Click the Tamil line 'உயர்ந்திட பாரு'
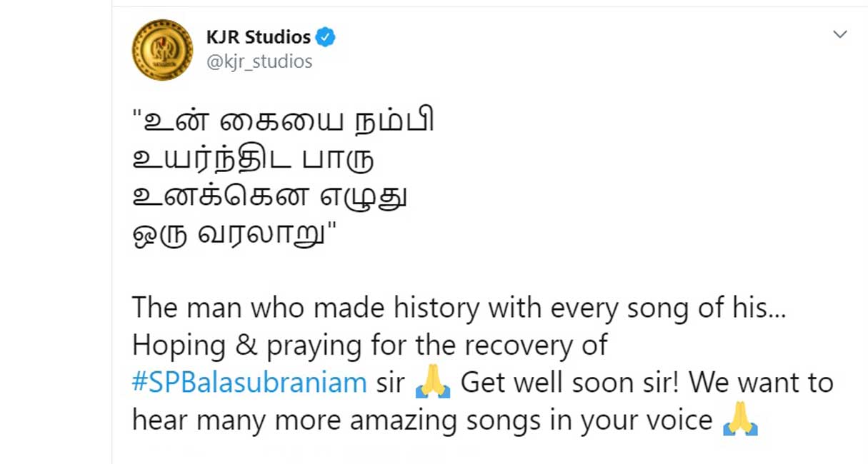The image size is (868, 464). click(x=254, y=159)
